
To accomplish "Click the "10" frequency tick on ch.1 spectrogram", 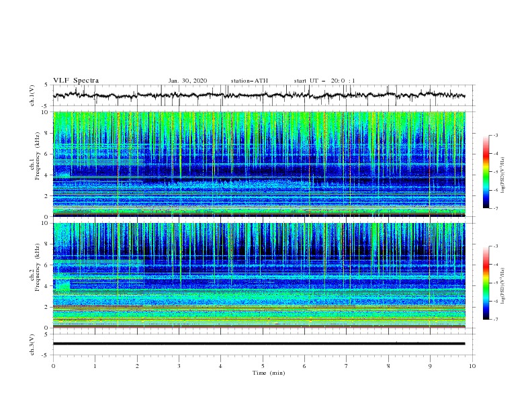I will click(45, 112).
